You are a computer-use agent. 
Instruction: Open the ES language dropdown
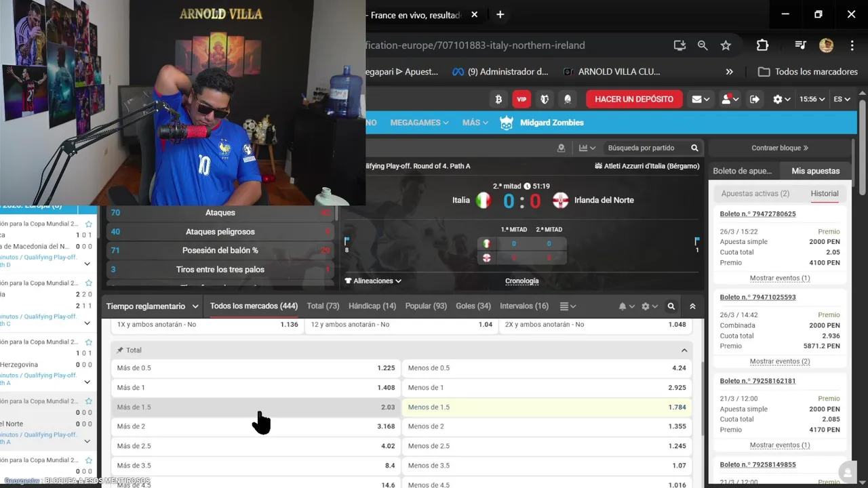[x=842, y=99]
